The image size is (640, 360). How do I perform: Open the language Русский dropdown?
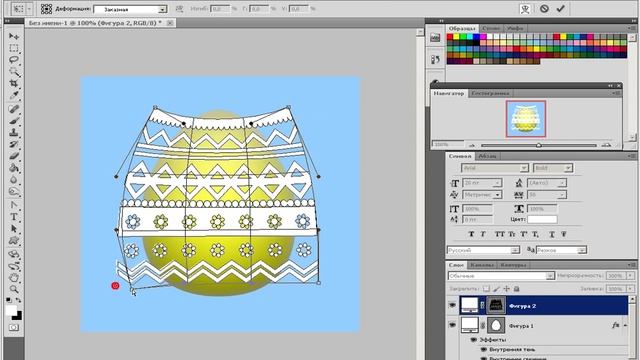tap(515, 250)
